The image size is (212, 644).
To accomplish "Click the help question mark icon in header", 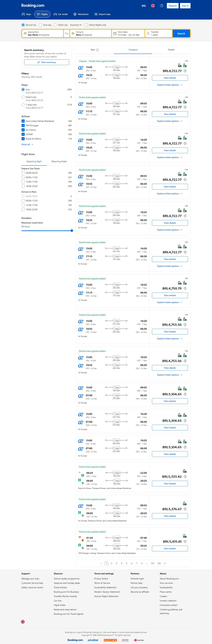I will click(x=162, y=6).
